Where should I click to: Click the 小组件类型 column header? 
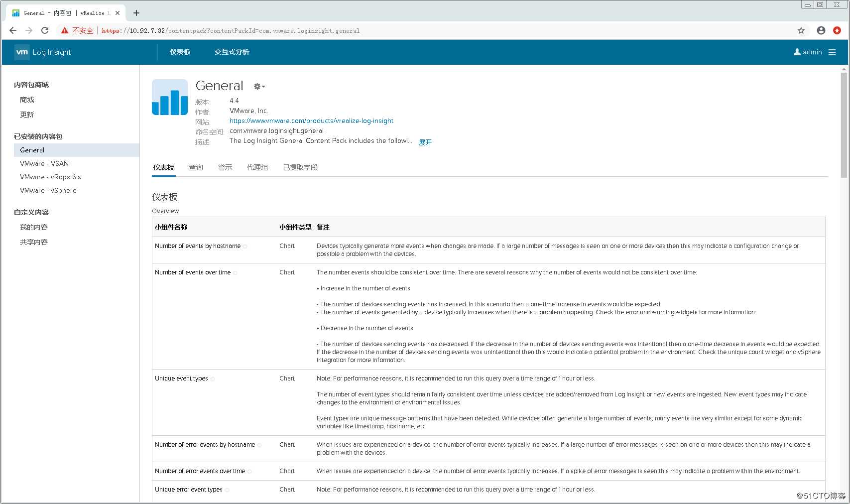(295, 227)
